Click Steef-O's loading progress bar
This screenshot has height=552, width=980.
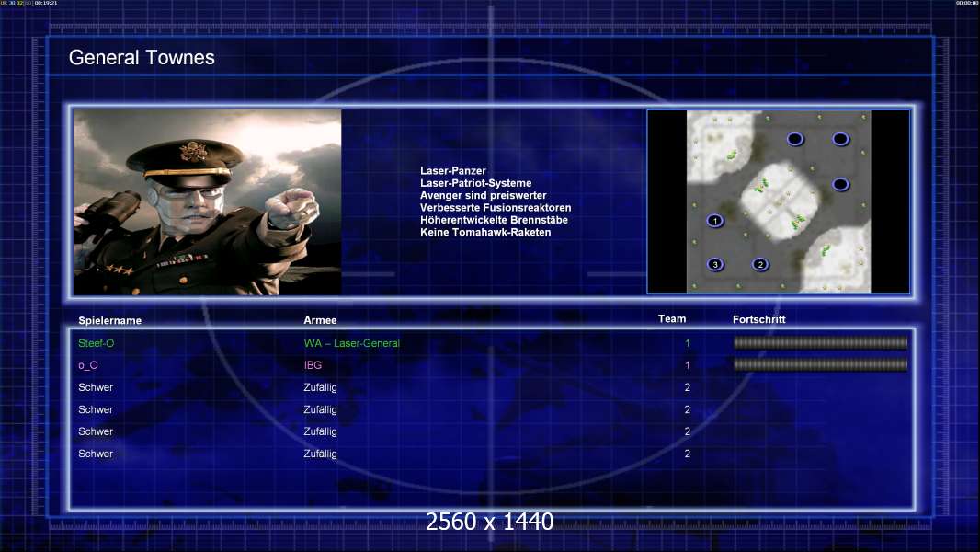click(820, 343)
